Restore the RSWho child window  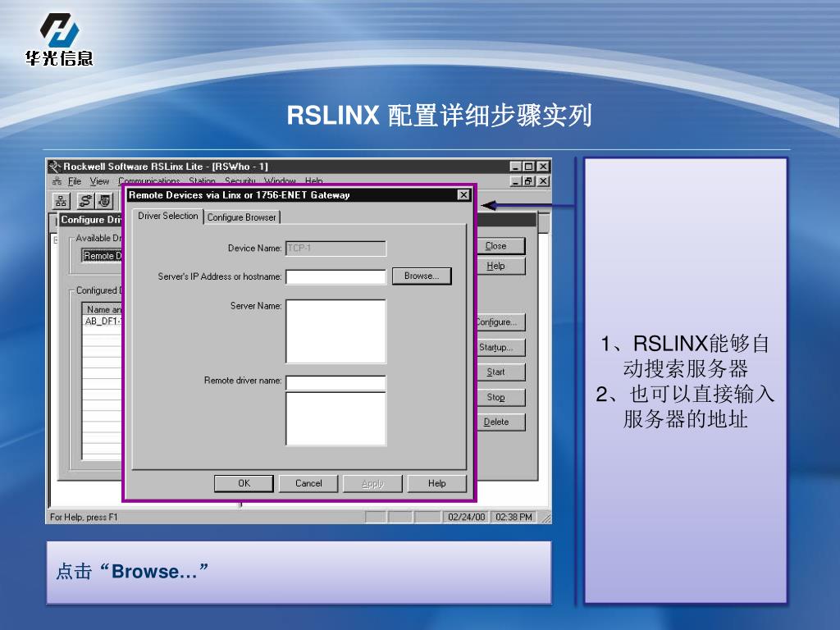click(x=529, y=181)
